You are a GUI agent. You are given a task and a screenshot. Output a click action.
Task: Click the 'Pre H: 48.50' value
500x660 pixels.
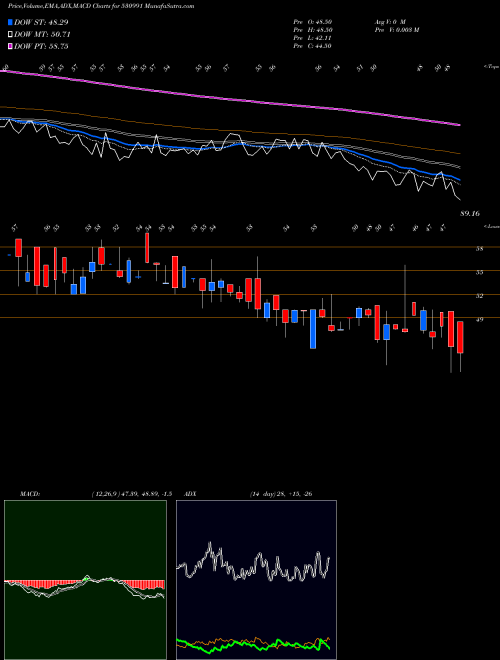point(313,30)
